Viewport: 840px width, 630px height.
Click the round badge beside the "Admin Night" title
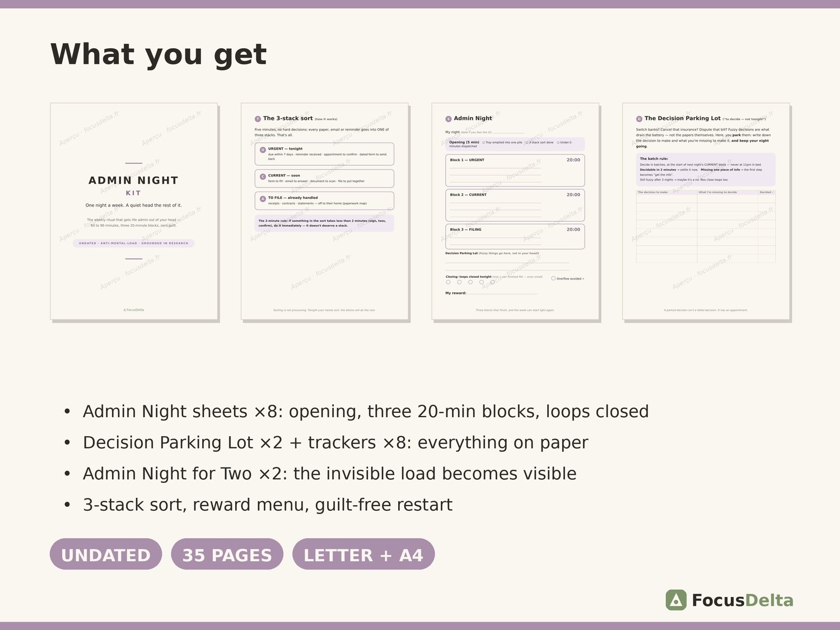coord(449,119)
